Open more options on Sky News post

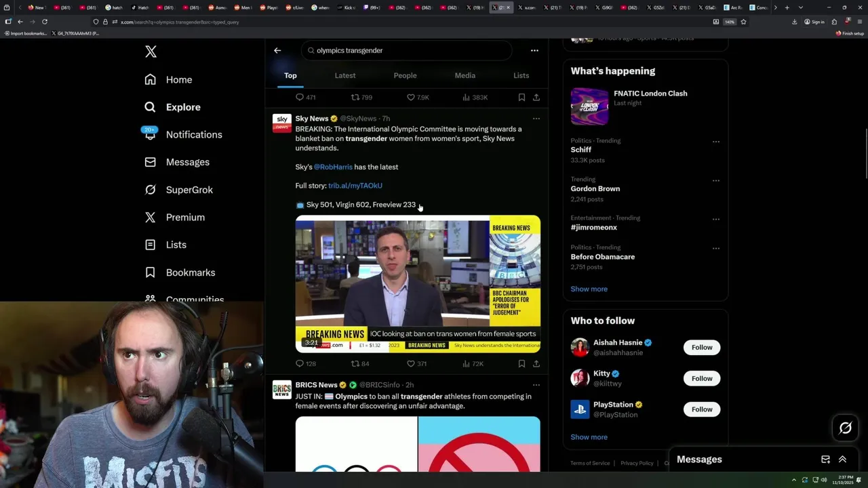click(536, 119)
